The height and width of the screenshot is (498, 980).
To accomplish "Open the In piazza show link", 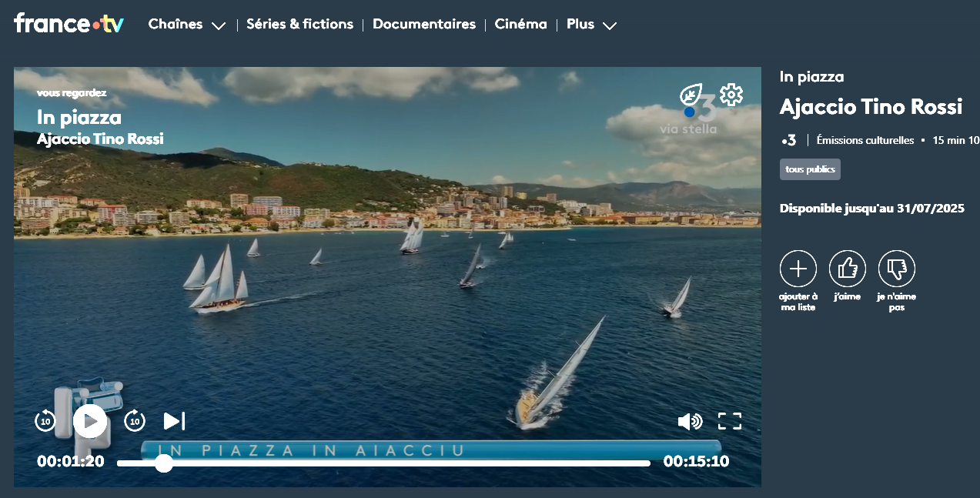I will [x=811, y=77].
